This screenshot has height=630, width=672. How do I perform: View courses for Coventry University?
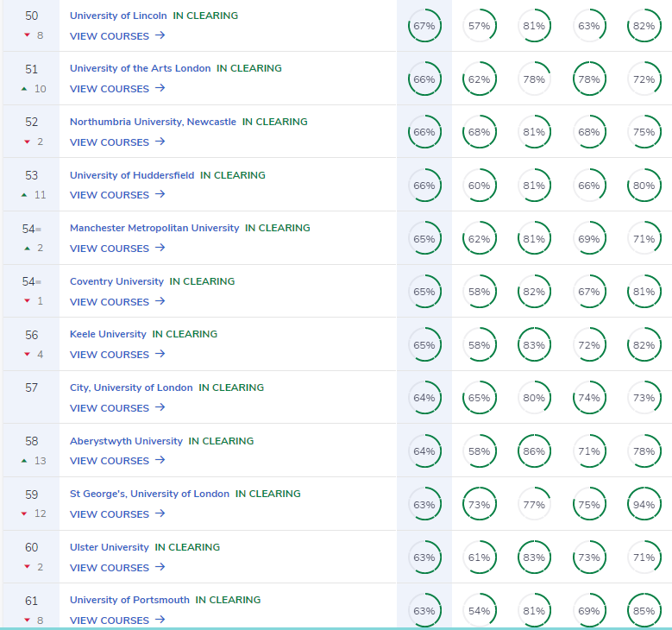click(117, 302)
